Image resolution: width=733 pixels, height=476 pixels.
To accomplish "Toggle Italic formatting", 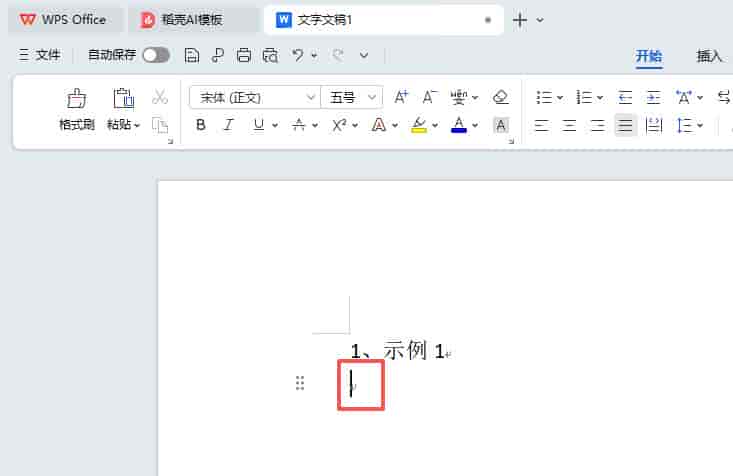I will click(x=229, y=125).
